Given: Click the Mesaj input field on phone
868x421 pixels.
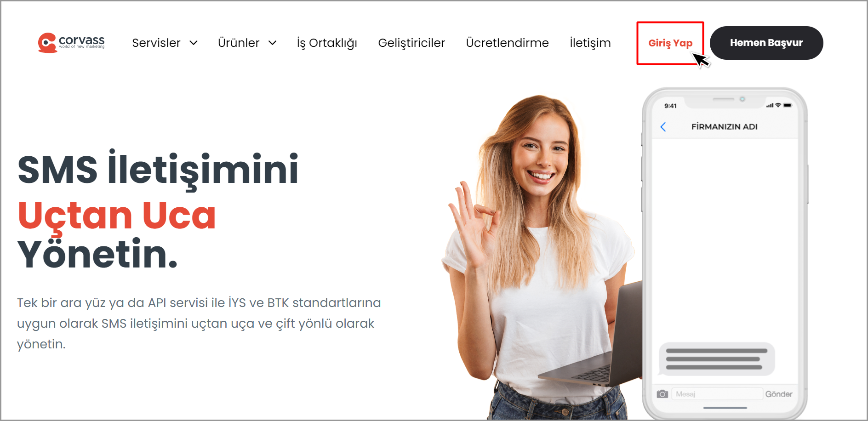Looking at the screenshot, I should pos(717,394).
